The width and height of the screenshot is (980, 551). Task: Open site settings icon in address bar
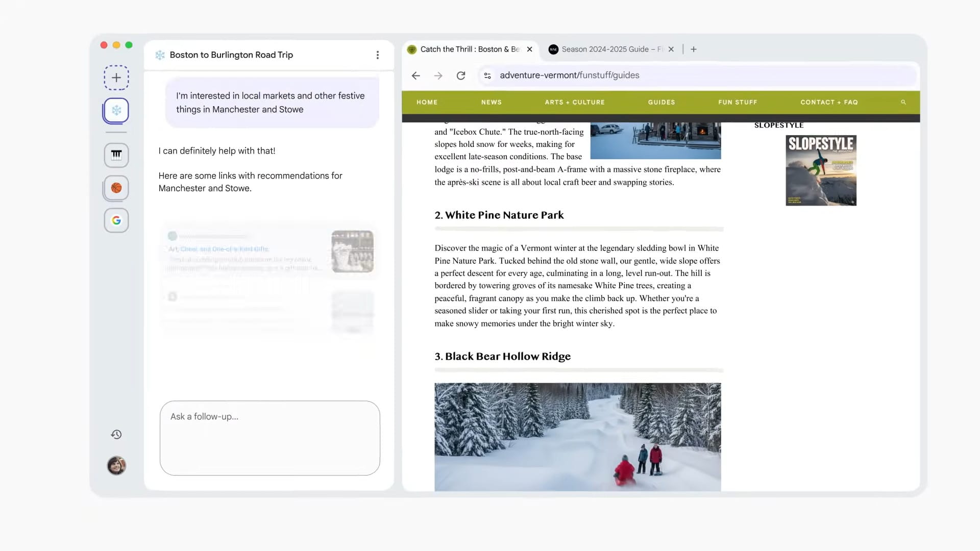[487, 76]
